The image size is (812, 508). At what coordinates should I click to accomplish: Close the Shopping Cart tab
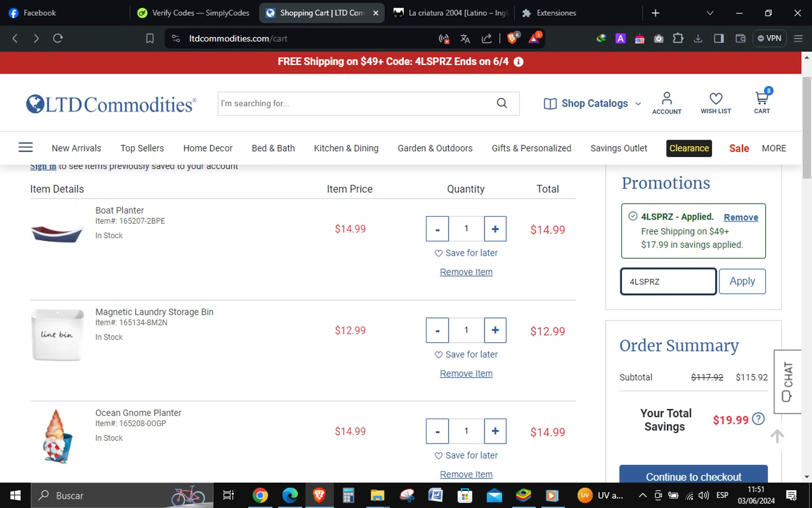376,13
